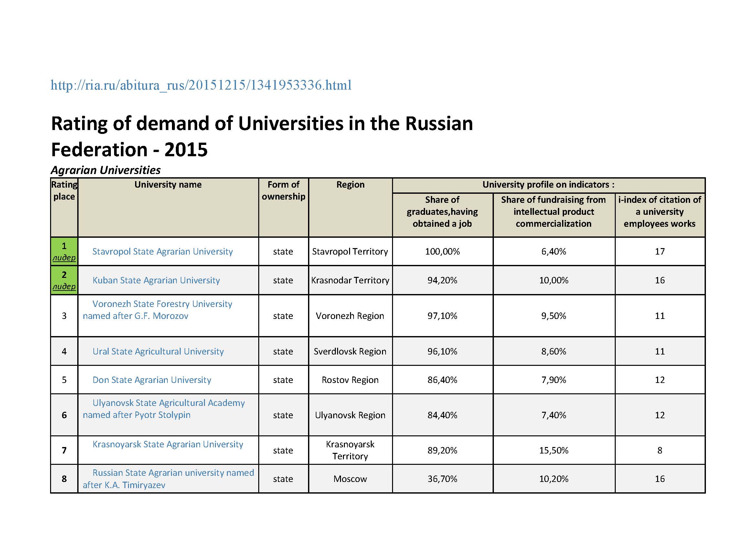Screen dimensions: 756x535
Task: Select the 'Voronezh Region' cell
Action: pyautogui.click(x=350, y=316)
